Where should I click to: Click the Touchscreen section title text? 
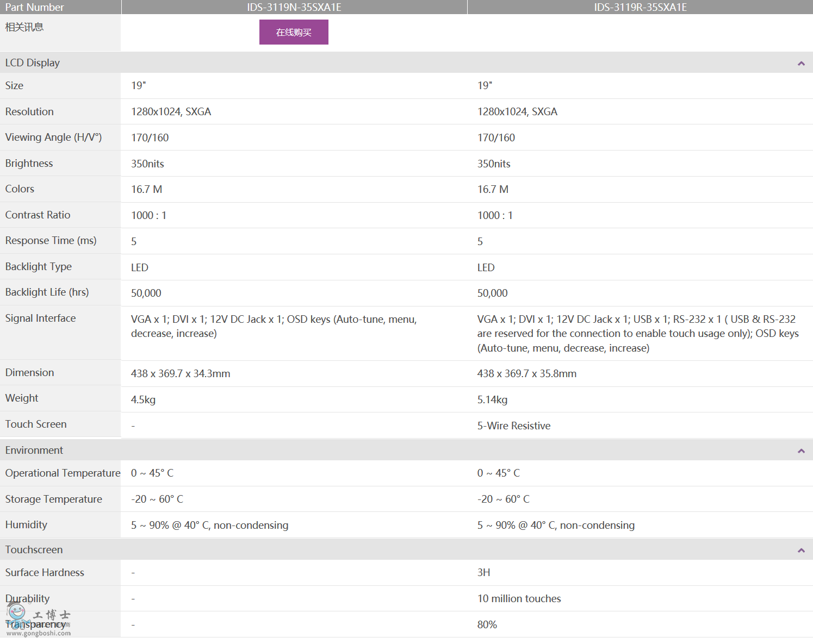point(34,550)
